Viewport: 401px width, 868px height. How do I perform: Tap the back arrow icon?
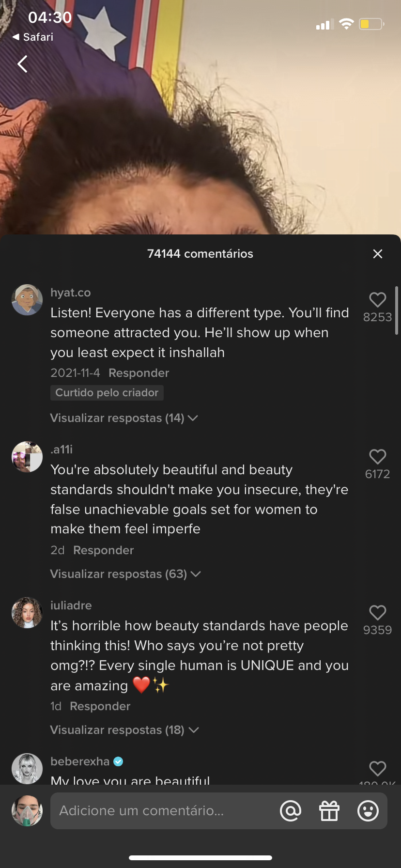[x=22, y=63]
